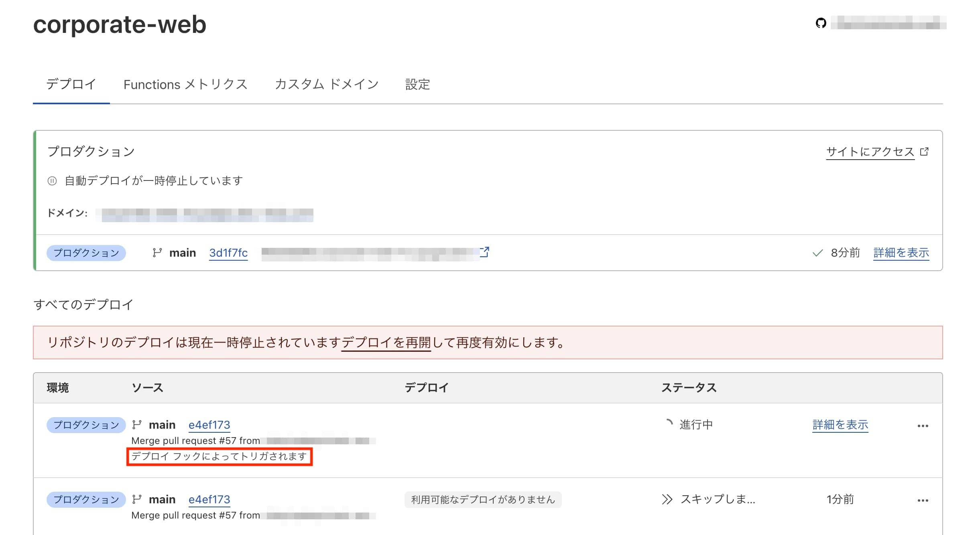Click the branch icon next to main in プロダクション card
This screenshot has height=535, width=980.
click(157, 253)
